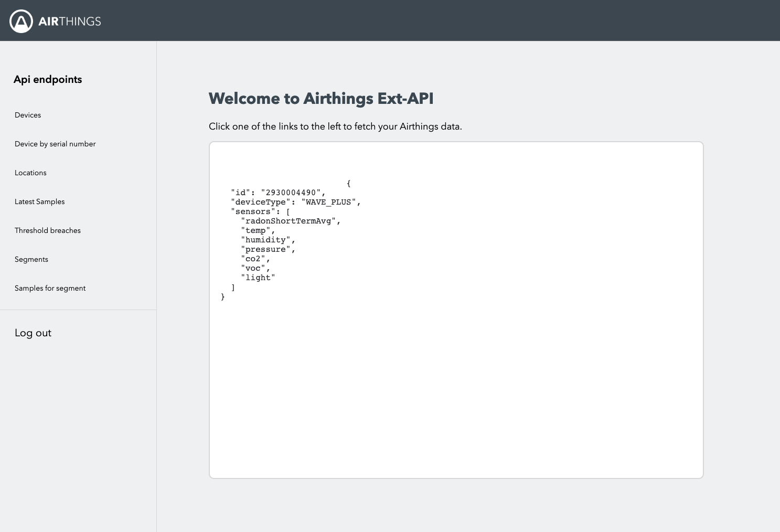Click the Welcome to Airthings Ext-API heading
Image resolution: width=780 pixels, height=532 pixels.
pos(321,99)
